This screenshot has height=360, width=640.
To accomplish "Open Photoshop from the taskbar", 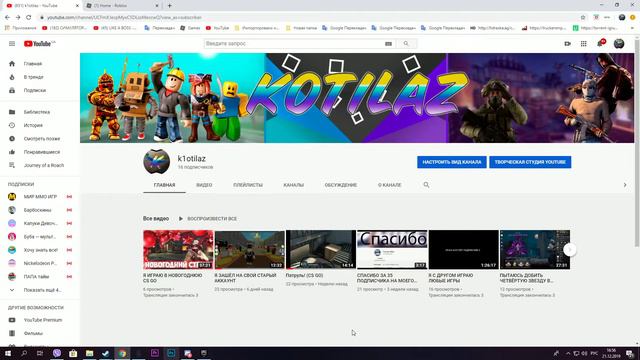I will tap(171, 353).
